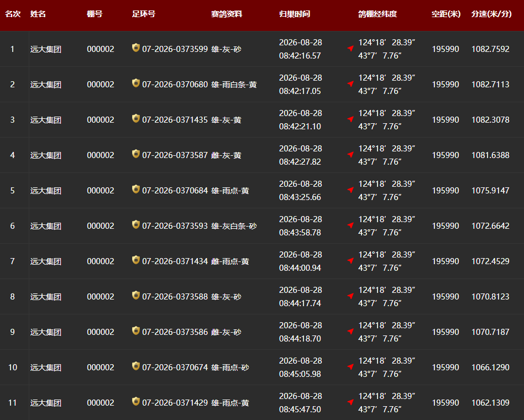Viewport: 524px width, 420px height.
Task: Click the shield icon beside ring 07-2026-0373587
Action: (135, 154)
